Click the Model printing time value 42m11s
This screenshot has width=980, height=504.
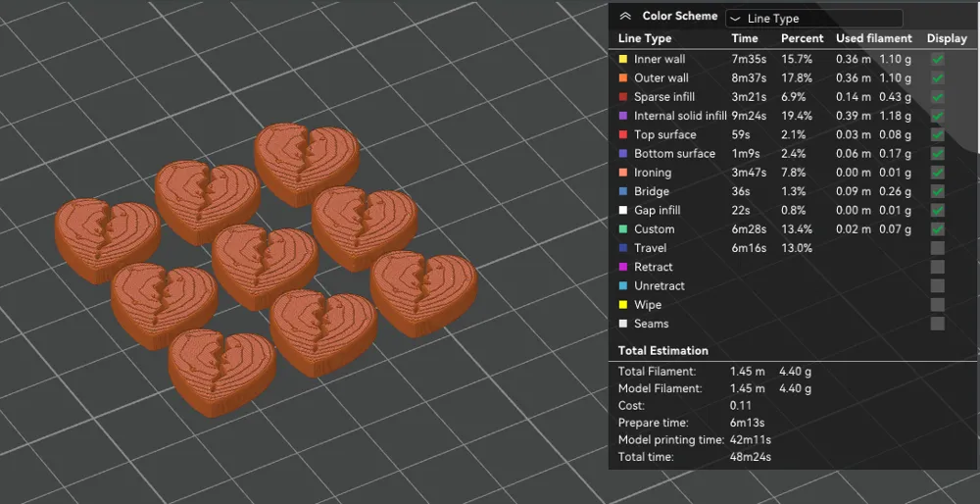coord(750,439)
